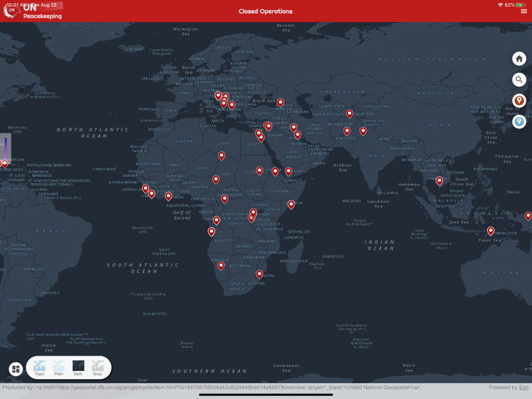Select the operation pin in Namibia
Image resolution: width=532 pixels, height=399 pixels.
coord(221,266)
